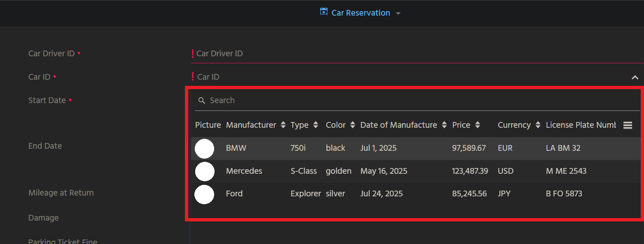Image resolution: width=644 pixels, height=244 pixels.
Task: Open the Car Reservation title dropdown arrow
Action: pos(398,14)
